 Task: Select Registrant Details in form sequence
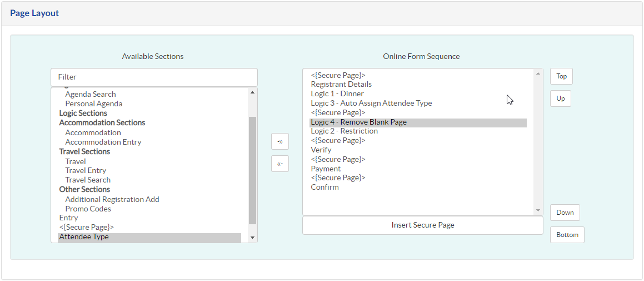(341, 85)
